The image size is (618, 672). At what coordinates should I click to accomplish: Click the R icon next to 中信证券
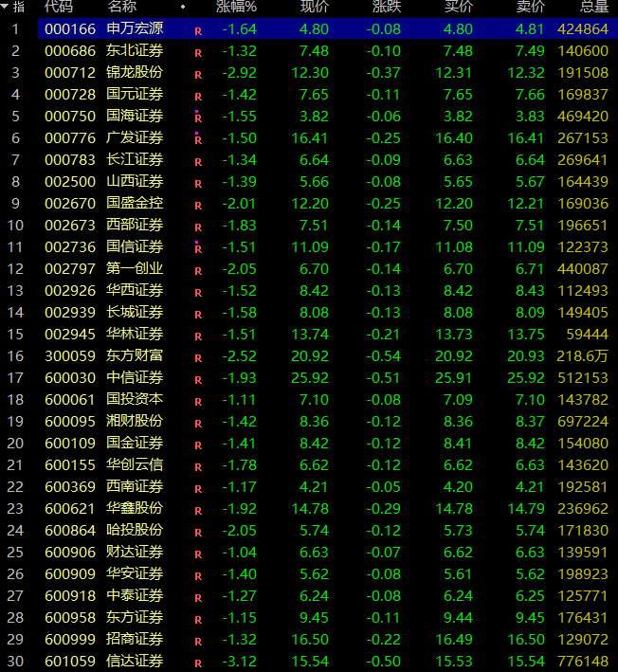198,379
